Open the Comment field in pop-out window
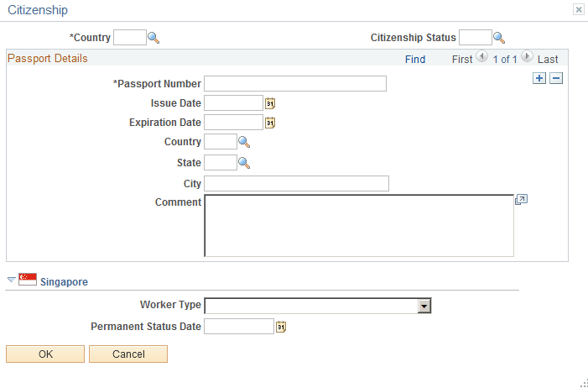This screenshot has width=588, height=388. (x=521, y=201)
